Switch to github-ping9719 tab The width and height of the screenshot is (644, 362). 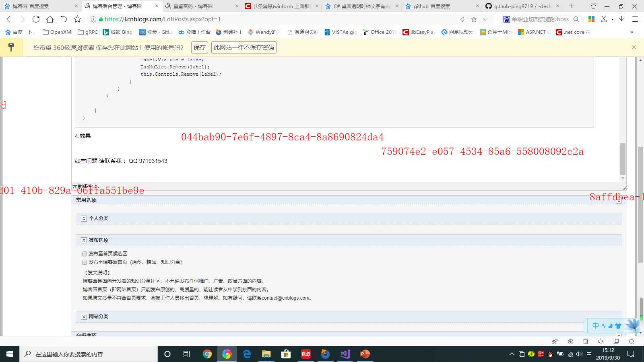pos(522,6)
